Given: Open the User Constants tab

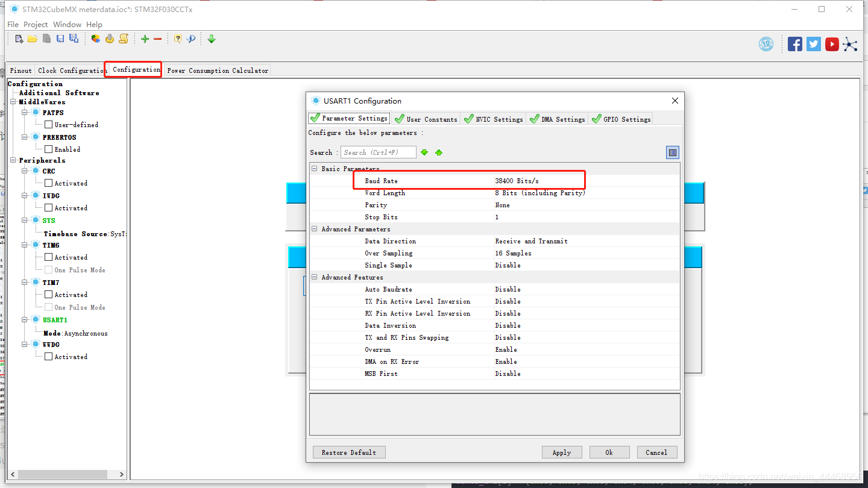Looking at the screenshot, I should click(426, 119).
